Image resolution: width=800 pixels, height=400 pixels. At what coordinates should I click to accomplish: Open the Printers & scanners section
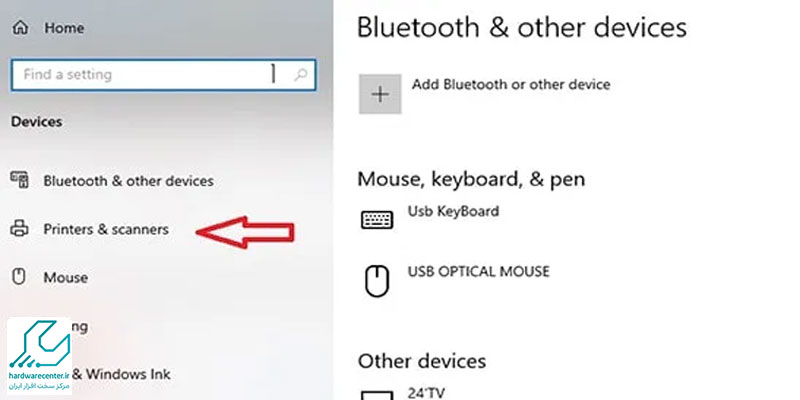click(105, 229)
